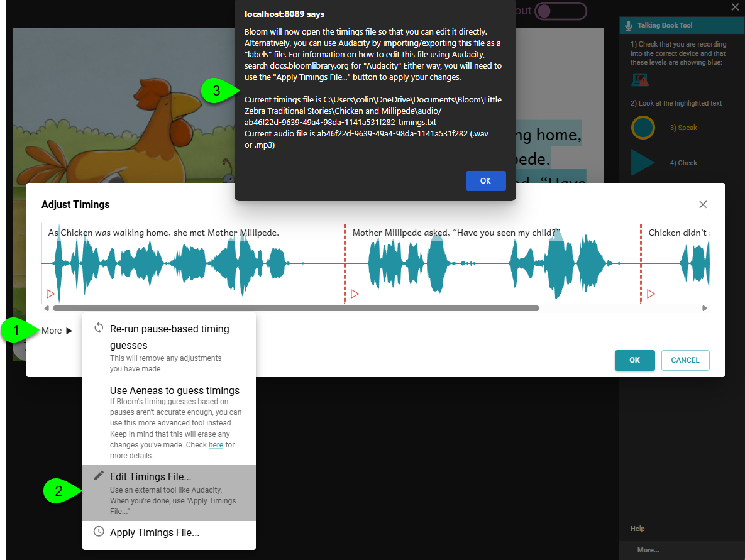This screenshot has height=560, width=745.
Task: Choose "Use Aeneas to guess timings"
Action: [174, 390]
